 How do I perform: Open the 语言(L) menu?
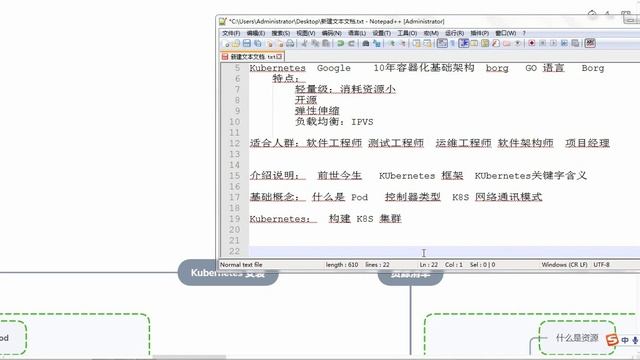[x=356, y=33]
